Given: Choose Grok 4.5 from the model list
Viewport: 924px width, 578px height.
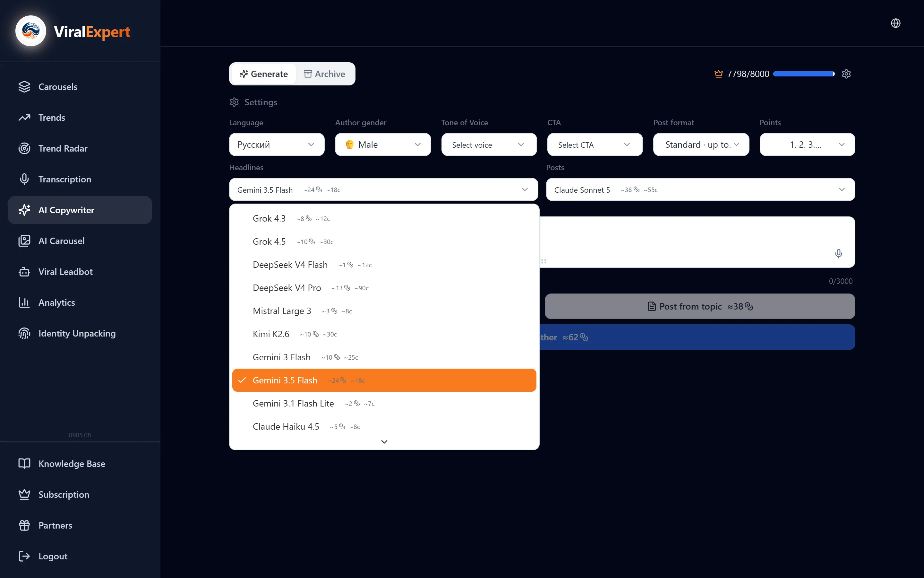Looking at the screenshot, I should (x=384, y=241).
